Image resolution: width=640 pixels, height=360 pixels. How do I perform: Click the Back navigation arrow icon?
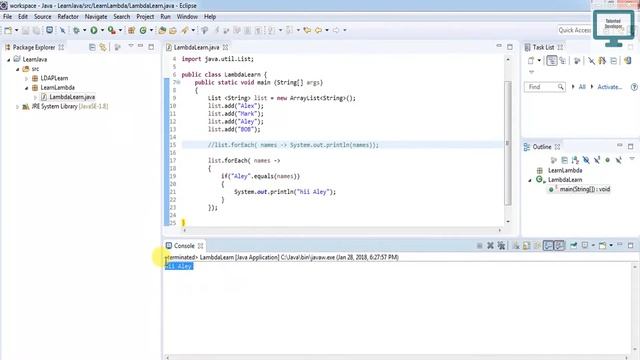pyautogui.click(x=318, y=30)
